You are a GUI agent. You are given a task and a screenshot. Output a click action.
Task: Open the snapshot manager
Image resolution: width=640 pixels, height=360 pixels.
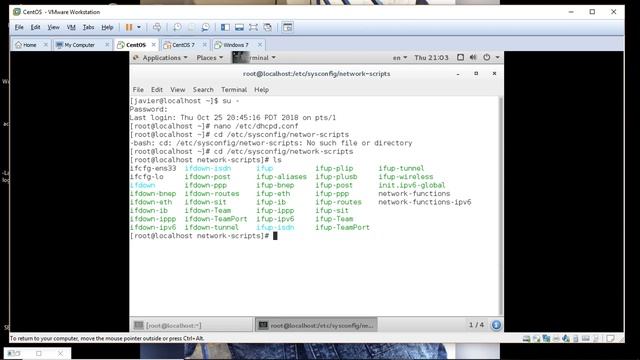[205, 27]
